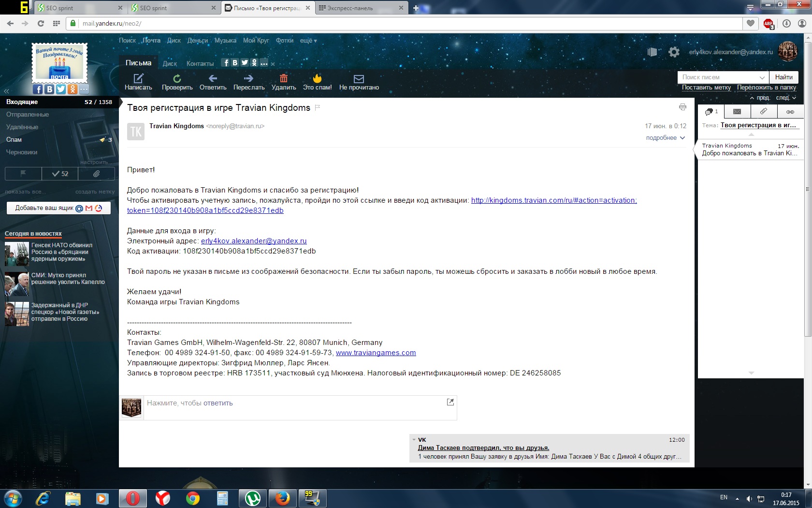Forward the letter with Переслать
Screen dimensions: 812x508
point(249,82)
